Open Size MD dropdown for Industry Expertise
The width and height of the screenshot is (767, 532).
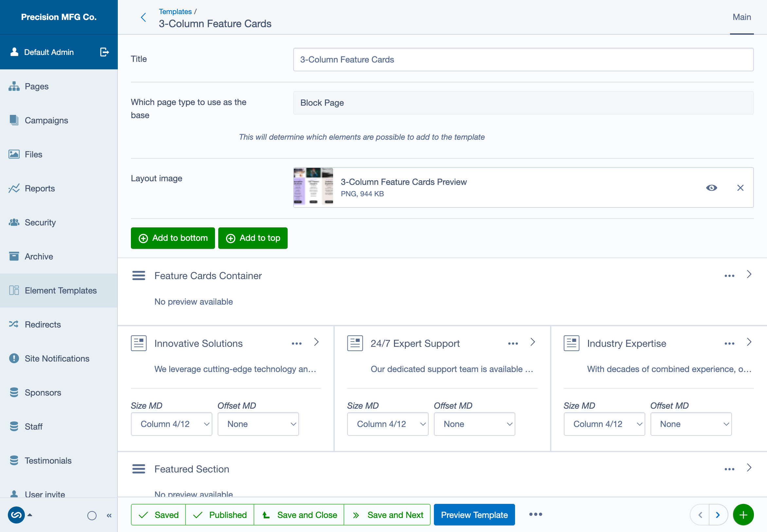(x=604, y=424)
